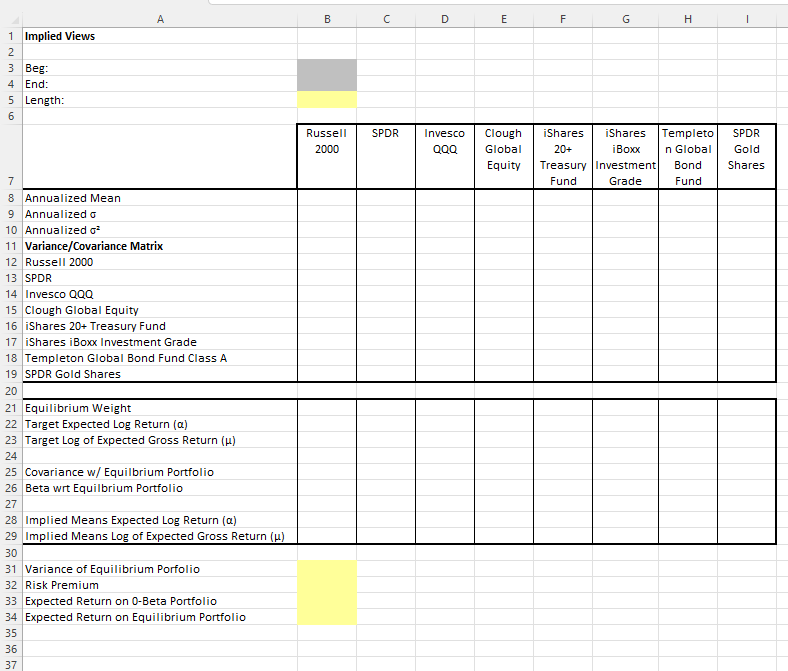This screenshot has height=671, width=788.
Task: Select the 'SPDR' label in row 13
Action: pyautogui.click(x=160, y=278)
